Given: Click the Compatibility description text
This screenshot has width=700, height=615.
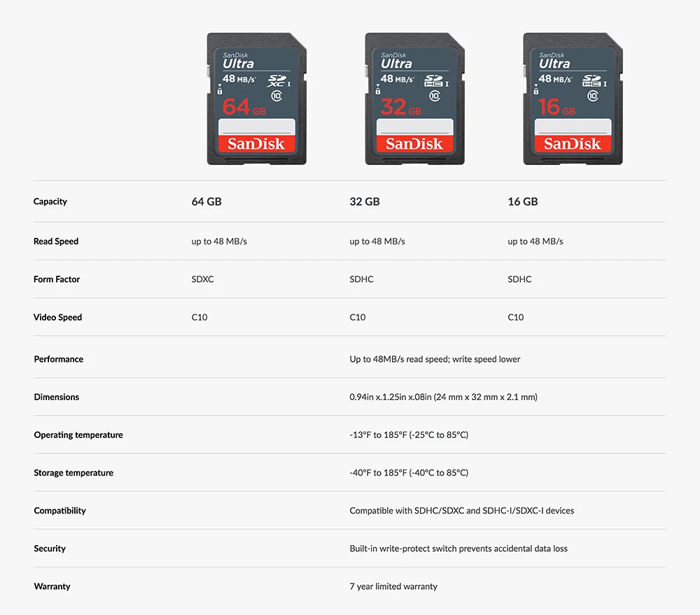Looking at the screenshot, I should [x=461, y=511].
